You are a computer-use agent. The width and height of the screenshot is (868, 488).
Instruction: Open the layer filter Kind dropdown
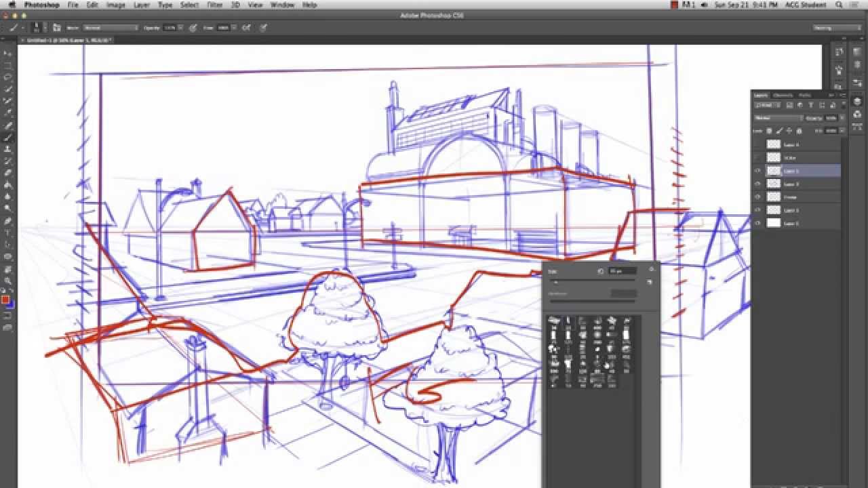click(x=767, y=105)
